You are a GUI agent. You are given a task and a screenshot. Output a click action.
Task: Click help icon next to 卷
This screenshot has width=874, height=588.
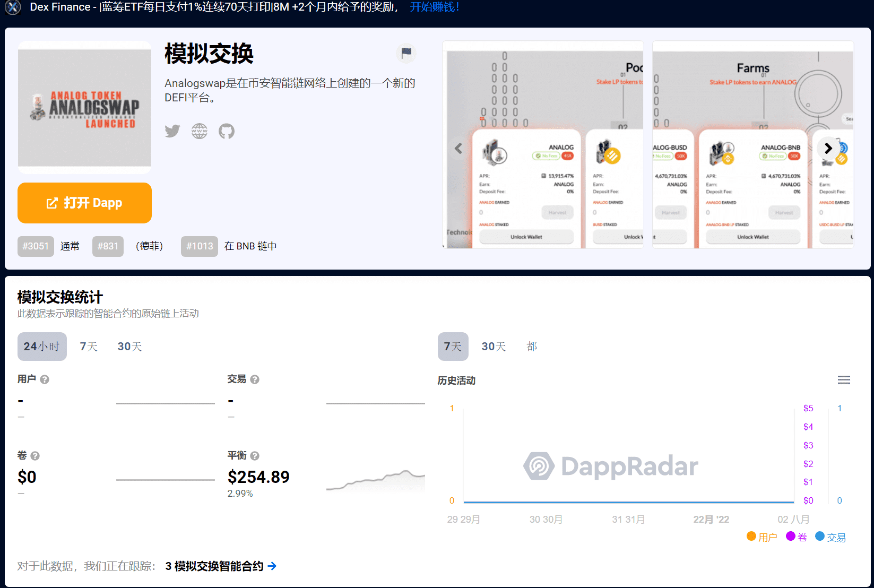[x=35, y=456]
